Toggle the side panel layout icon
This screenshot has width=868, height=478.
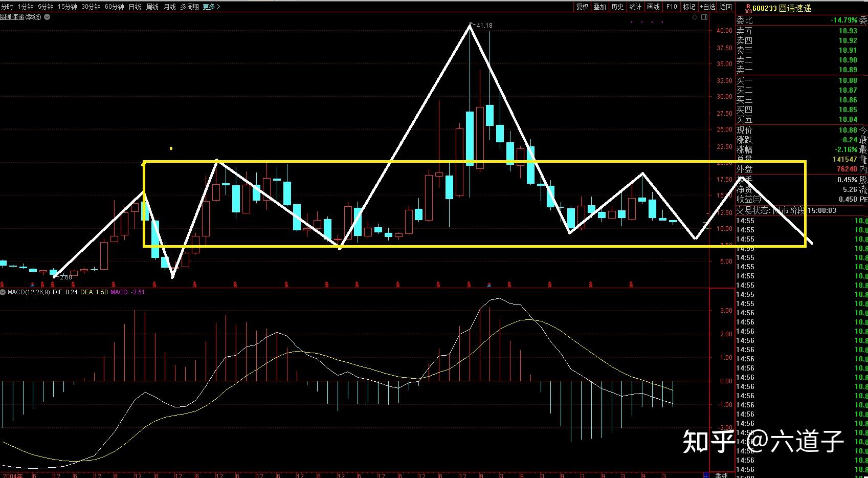(x=704, y=17)
